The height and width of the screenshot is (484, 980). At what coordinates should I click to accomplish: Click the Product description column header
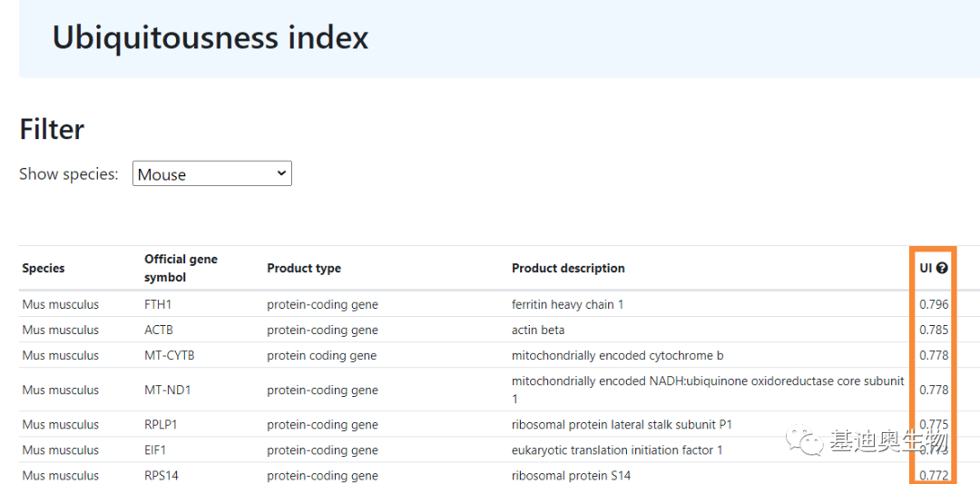pyautogui.click(x=568, y=268)
